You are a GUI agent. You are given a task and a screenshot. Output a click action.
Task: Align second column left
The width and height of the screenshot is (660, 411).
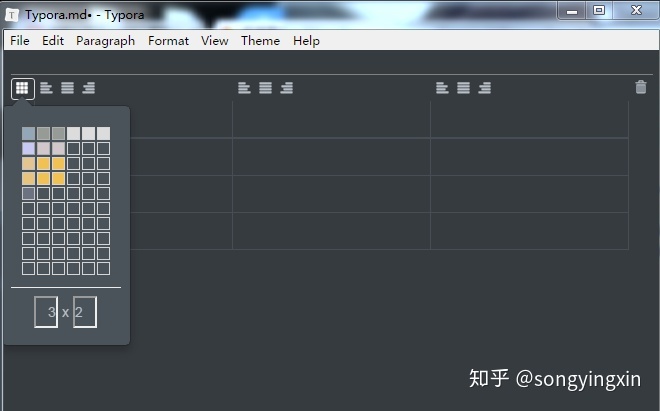tap(244, 88)
